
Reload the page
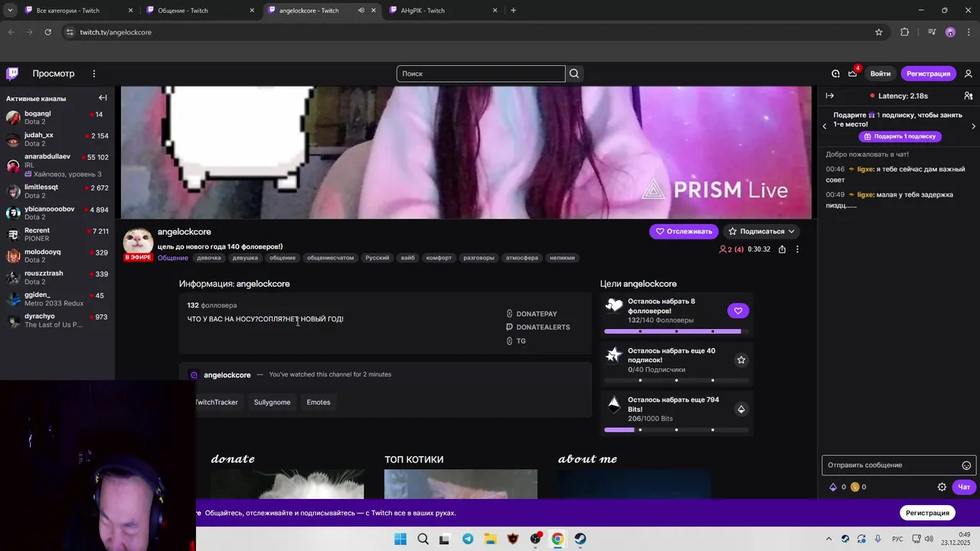tap(47, 32)
